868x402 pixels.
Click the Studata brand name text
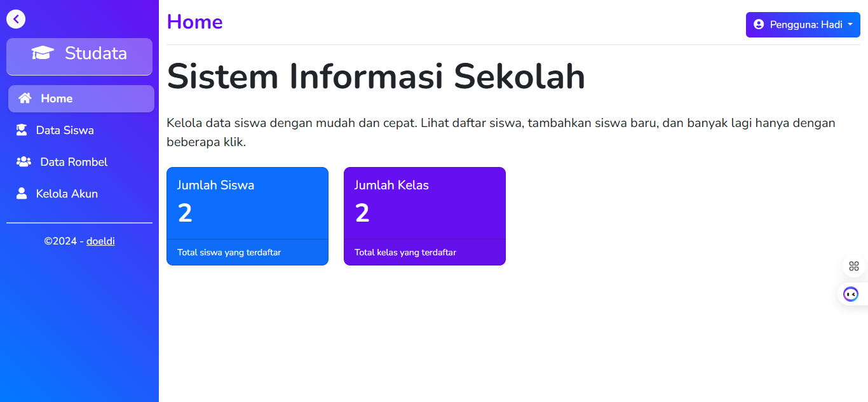click(x=96, y=53)
